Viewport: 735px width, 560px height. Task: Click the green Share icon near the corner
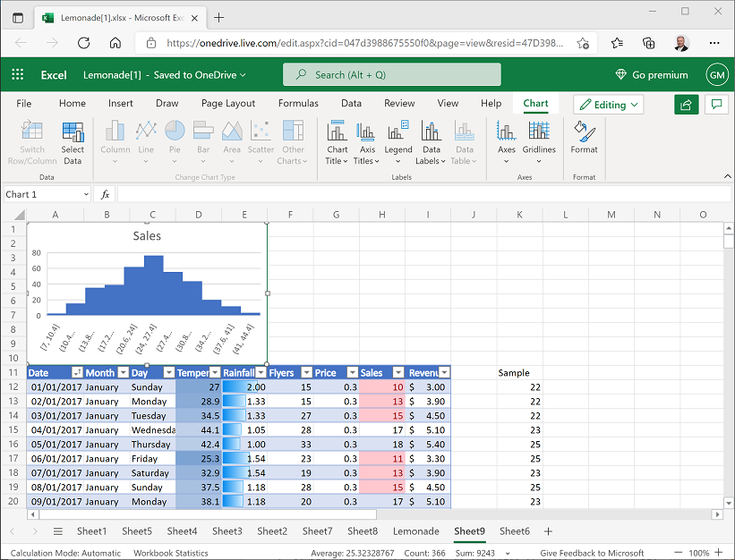tap(686, 104)
